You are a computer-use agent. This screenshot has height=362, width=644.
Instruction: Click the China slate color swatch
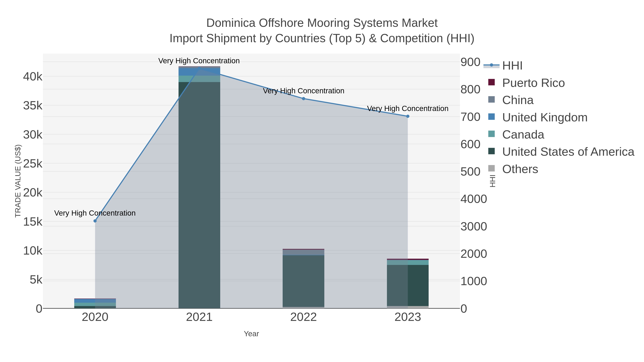(492, 99)
